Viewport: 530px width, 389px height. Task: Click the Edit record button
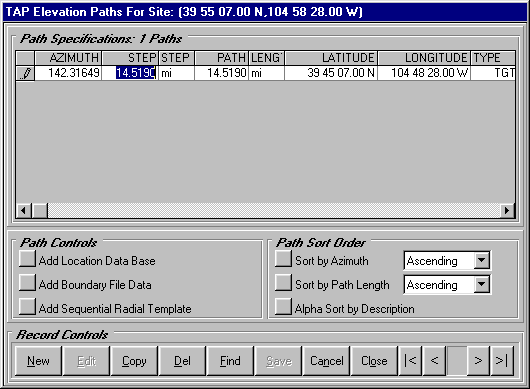87,361
